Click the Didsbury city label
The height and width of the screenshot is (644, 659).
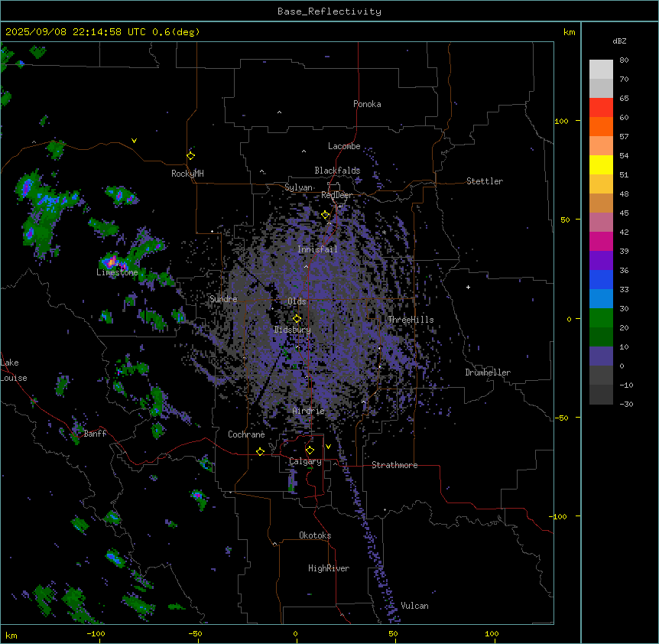[293, 330]
